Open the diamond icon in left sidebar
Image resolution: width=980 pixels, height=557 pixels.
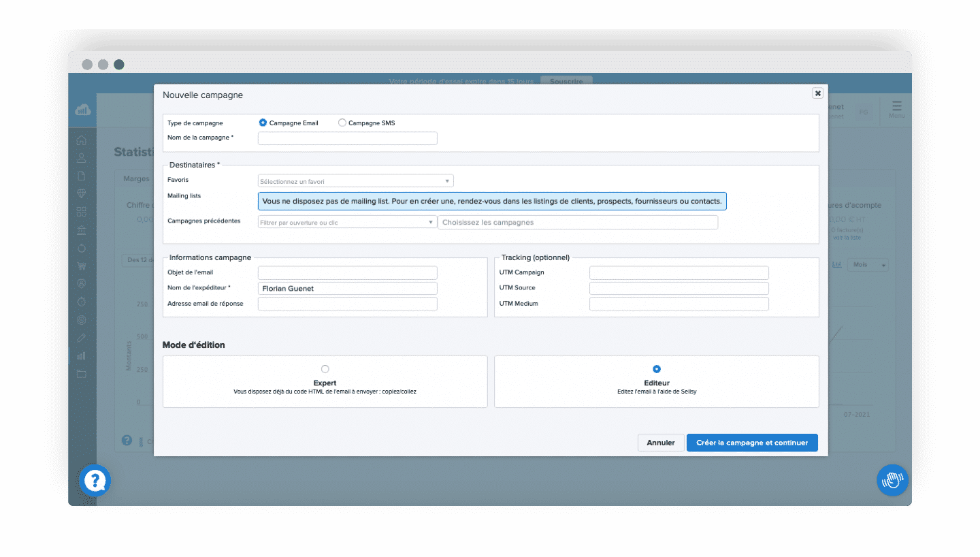[x=82, y=194]
